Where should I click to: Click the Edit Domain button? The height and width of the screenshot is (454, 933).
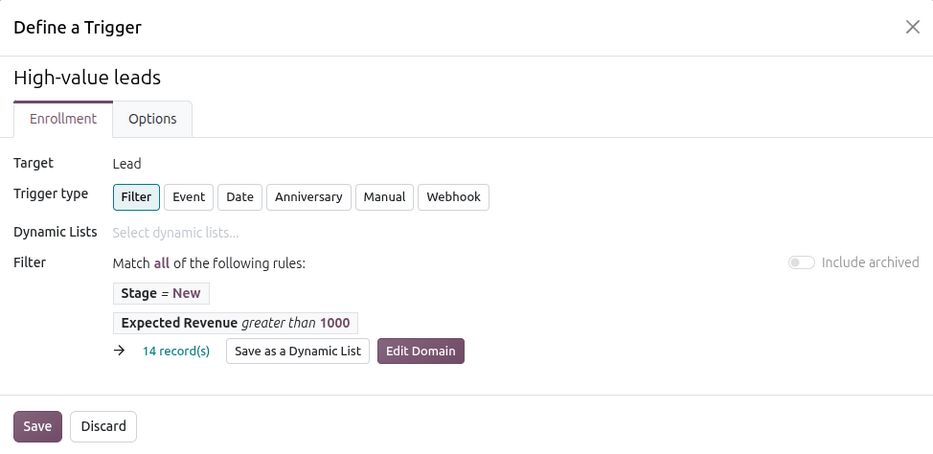421,351
